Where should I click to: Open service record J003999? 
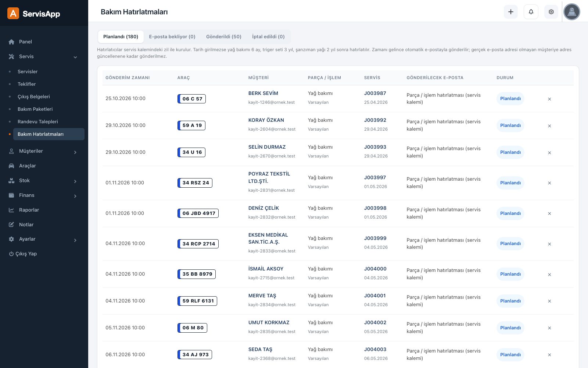tap(375, 238)
